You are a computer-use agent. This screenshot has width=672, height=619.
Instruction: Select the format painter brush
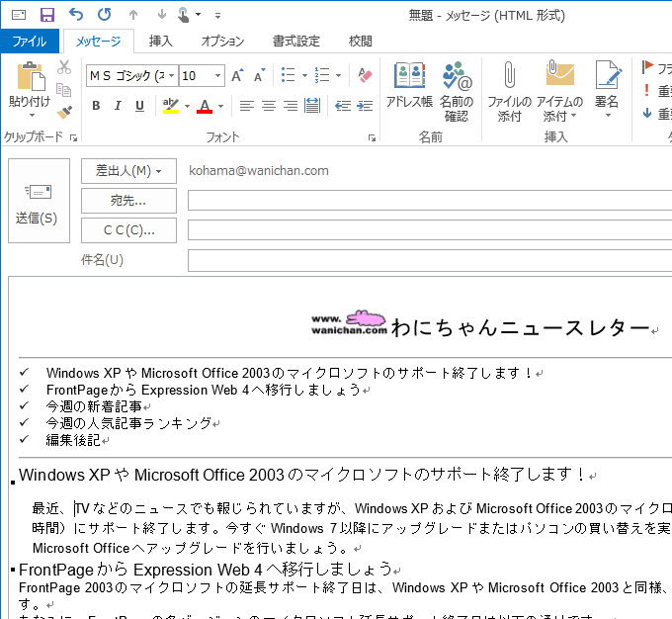click(x=64, y=112)
